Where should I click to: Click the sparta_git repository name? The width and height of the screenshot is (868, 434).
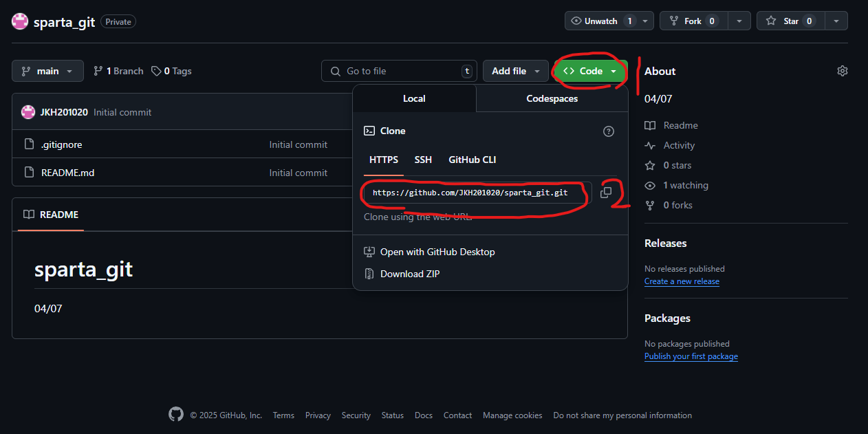pos(65,21)
